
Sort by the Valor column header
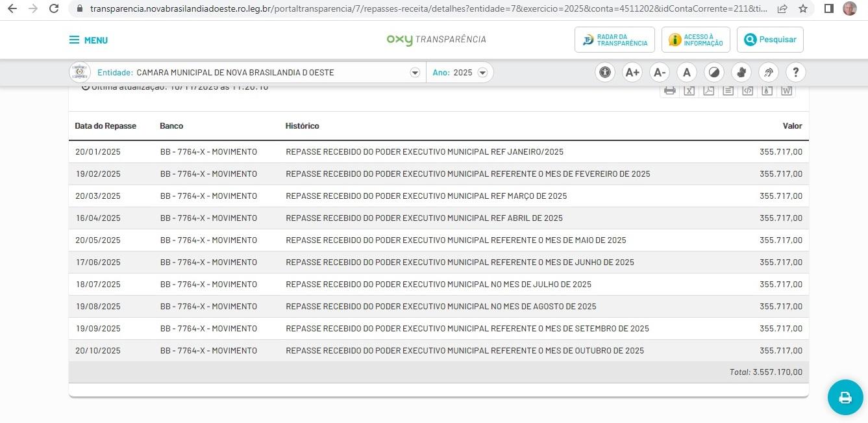(x=792, y=126)
